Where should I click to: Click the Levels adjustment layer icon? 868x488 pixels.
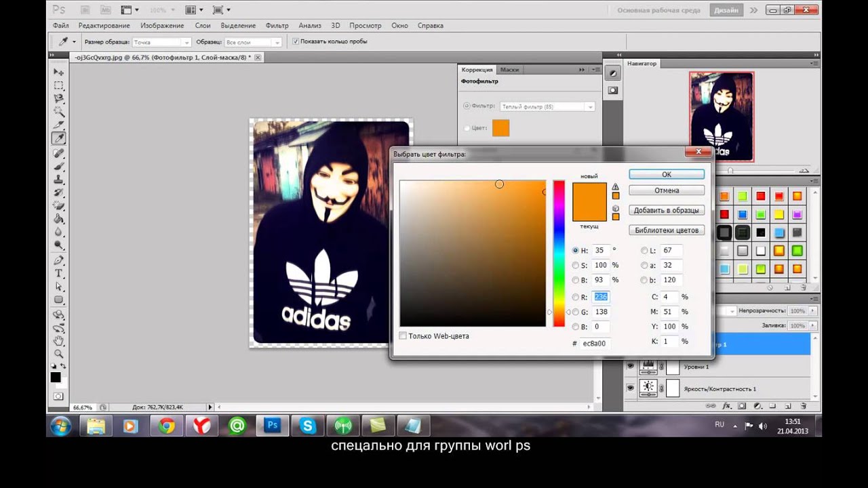tap(649, 367)
